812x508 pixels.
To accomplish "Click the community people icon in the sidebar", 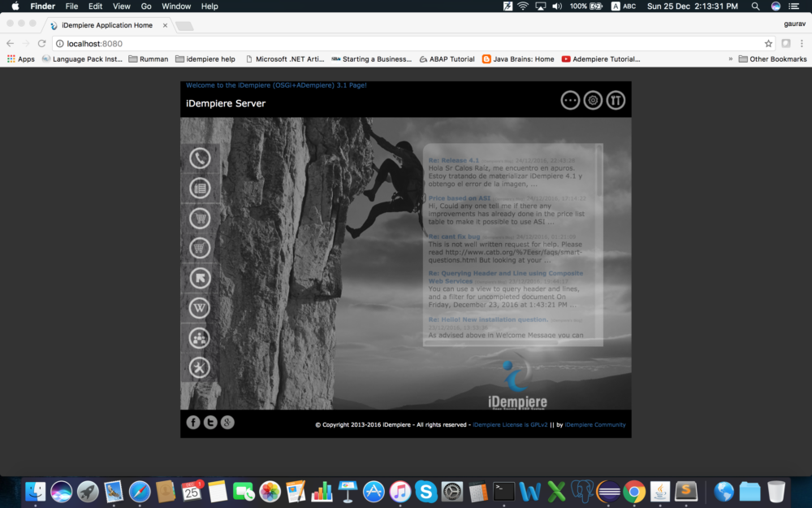I will pos(200,338).
